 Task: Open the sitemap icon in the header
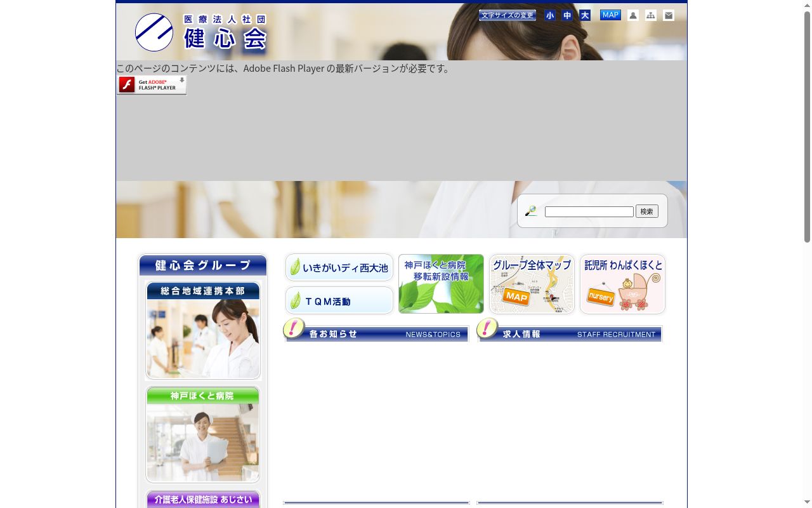(651, 15)
